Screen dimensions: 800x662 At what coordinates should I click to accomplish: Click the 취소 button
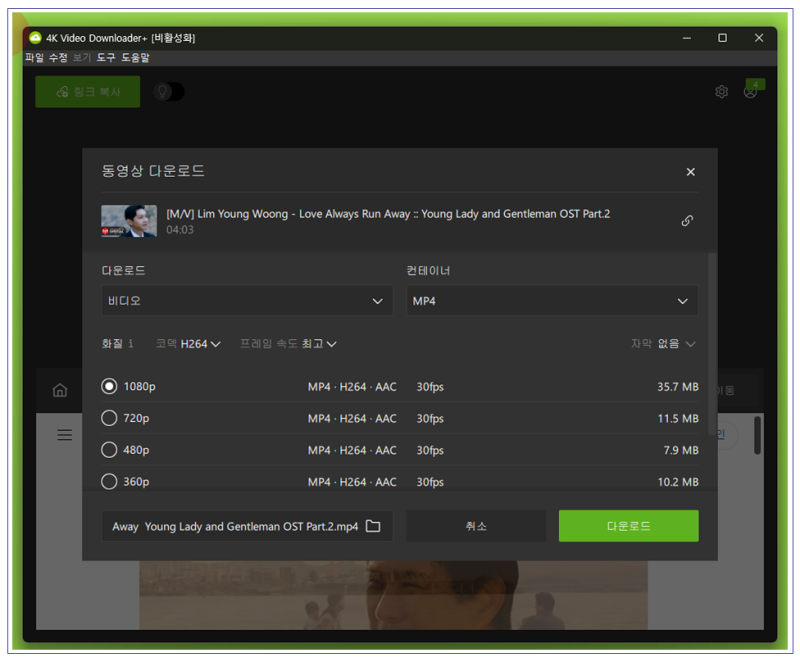pos(476,526)
